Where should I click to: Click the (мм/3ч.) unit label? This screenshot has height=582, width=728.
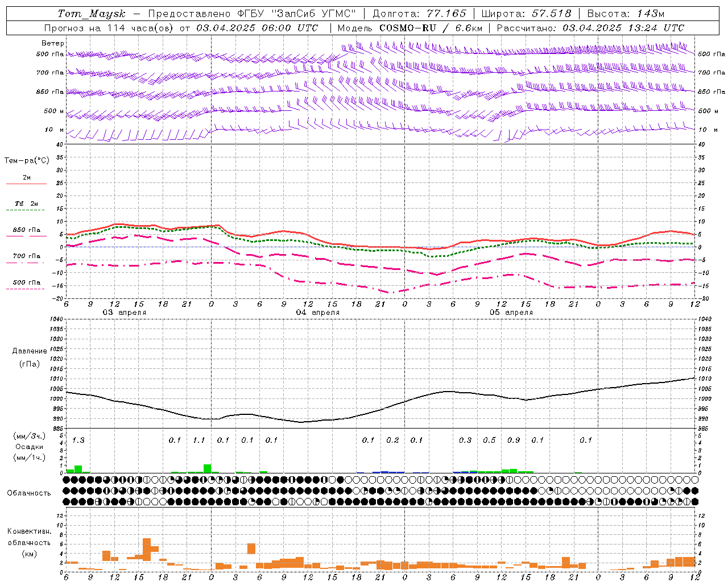pyautogui.click(x=30, y=436)
